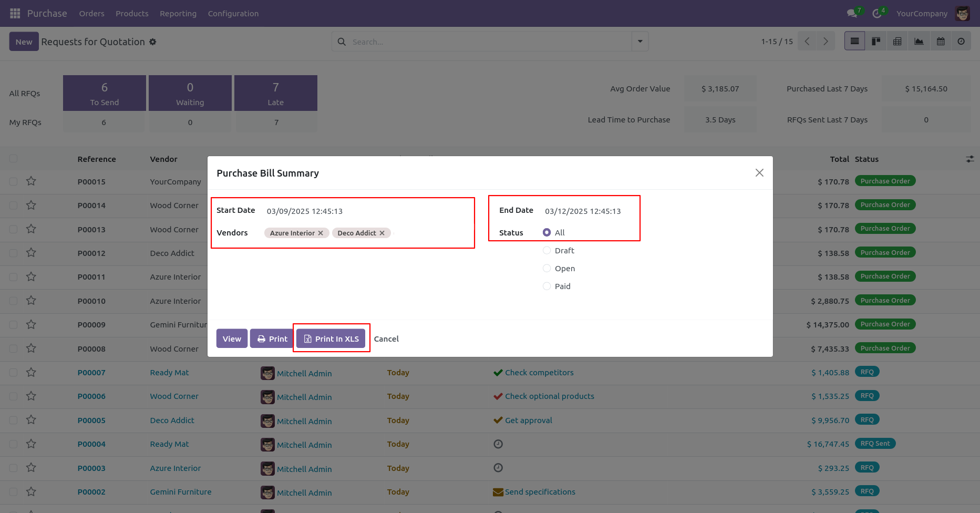Star the P00004 order as favorite
The image size is (980, 513).
coord(31,444)
